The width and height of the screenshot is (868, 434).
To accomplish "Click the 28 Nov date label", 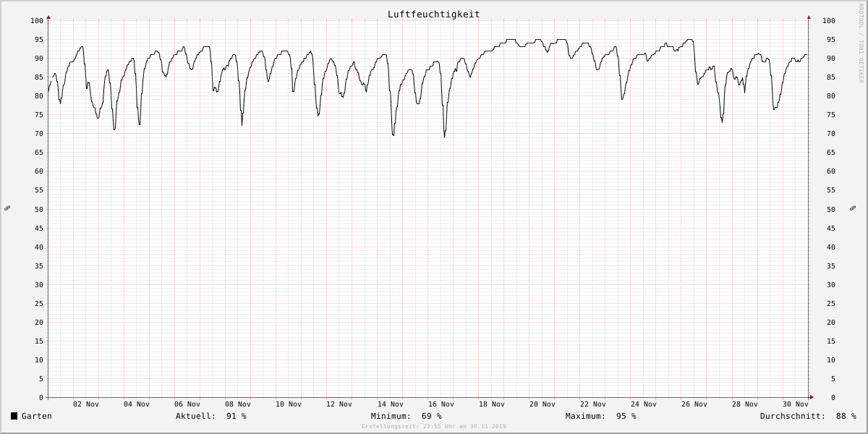I will (745, 404).
